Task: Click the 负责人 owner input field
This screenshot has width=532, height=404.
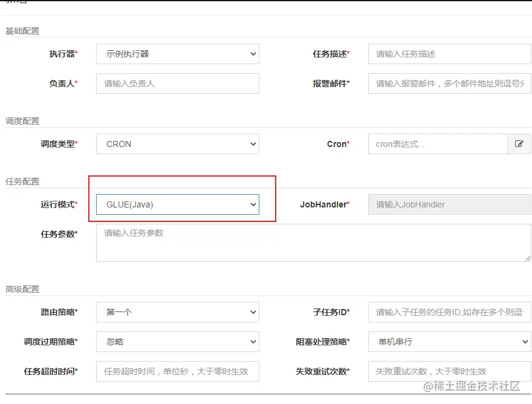Action: click(177, 83)
